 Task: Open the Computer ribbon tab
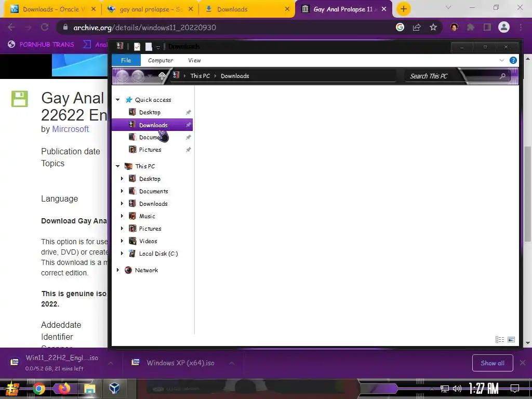point(161,60)
